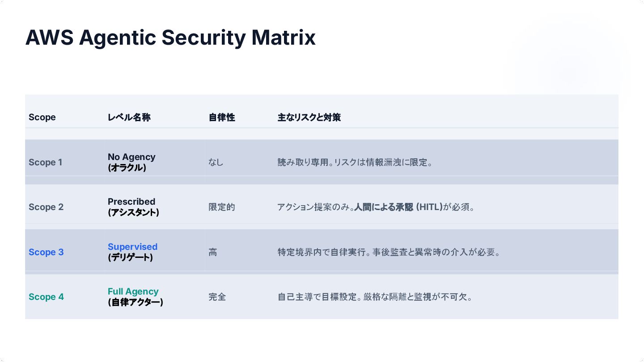644x362 pixels.
Task: Select the green Full Agency level name
Action: click(133, 291)
